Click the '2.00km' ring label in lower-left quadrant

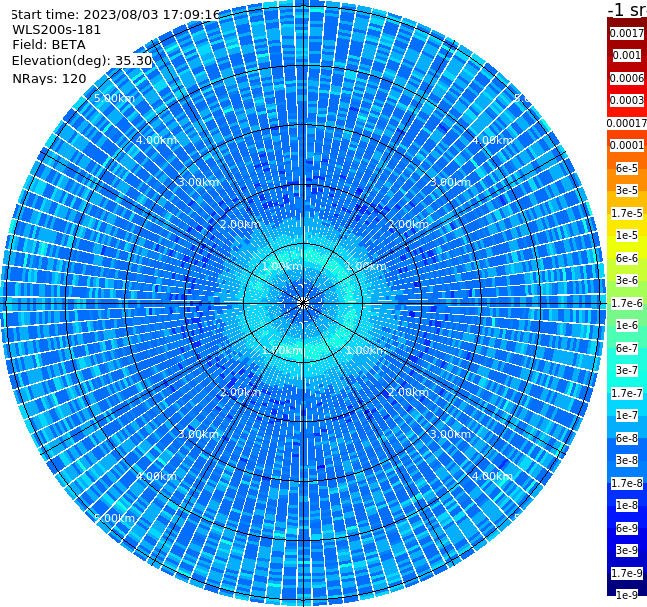[240, 392]
